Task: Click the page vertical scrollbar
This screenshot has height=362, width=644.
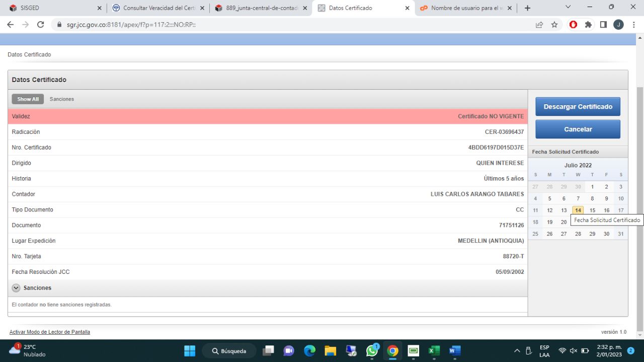Action: point(640,201)
